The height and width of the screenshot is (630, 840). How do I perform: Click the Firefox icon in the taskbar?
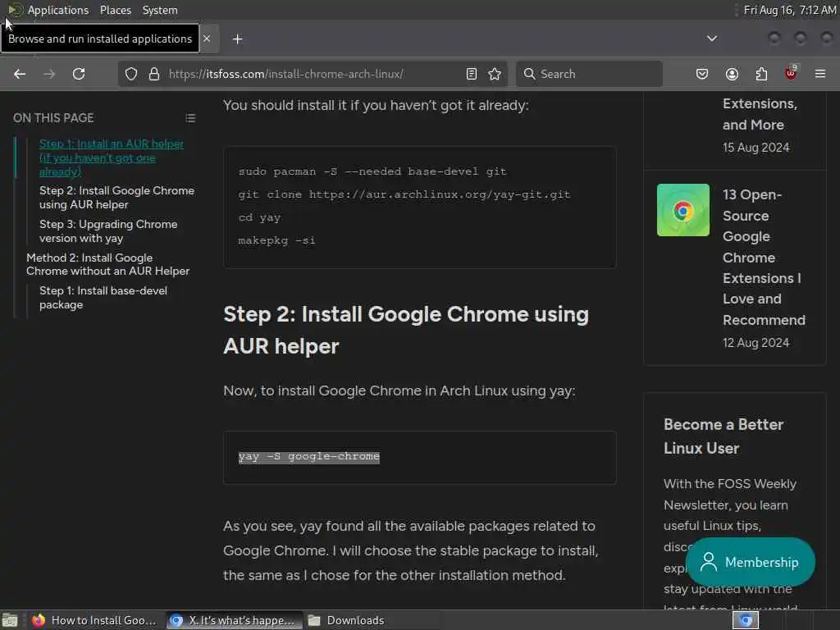(x=38, y=620)
